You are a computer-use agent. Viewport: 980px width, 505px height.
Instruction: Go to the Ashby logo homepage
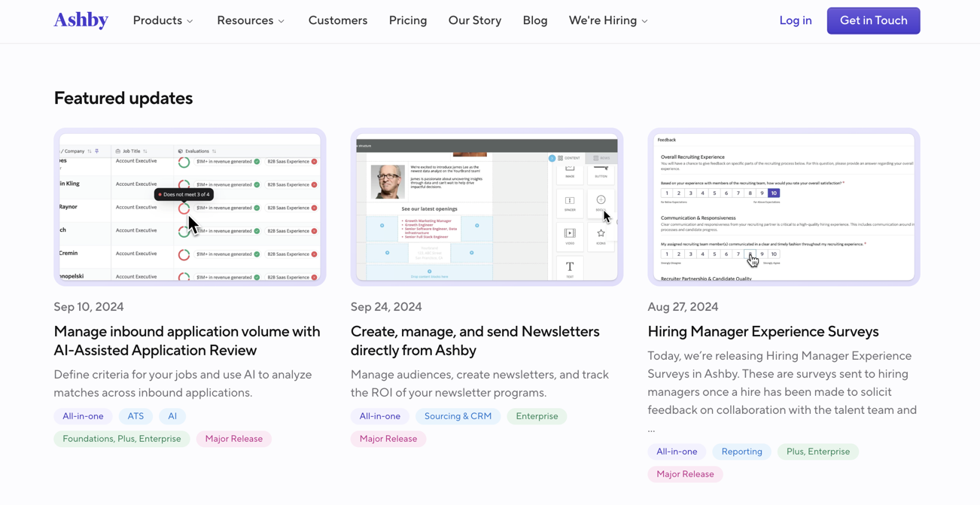click(81, 20)
